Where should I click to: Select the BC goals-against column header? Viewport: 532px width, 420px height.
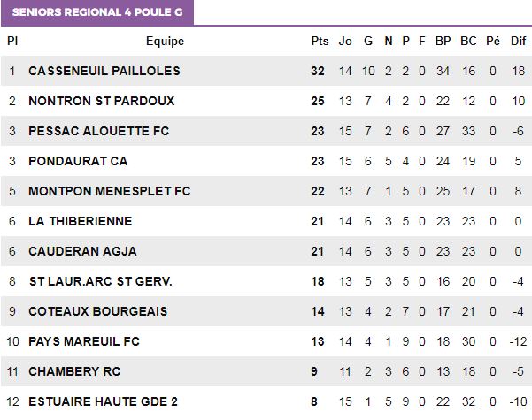(468, 41)
